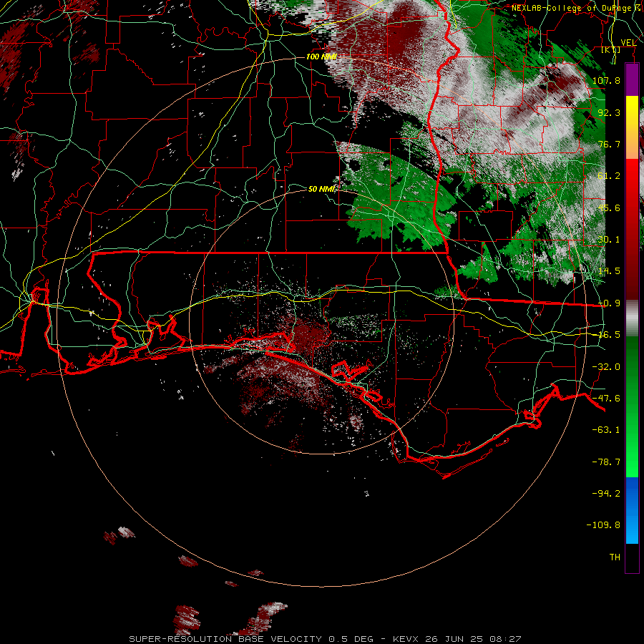
Task: Click the 92.3 velocity scale value
Action: coord(609,112)
